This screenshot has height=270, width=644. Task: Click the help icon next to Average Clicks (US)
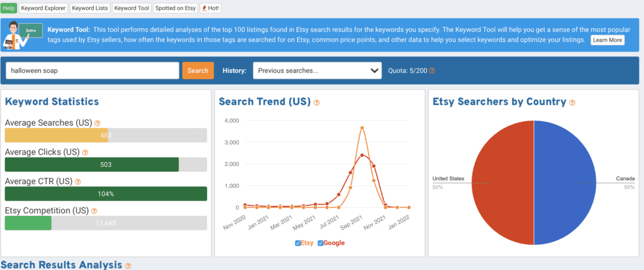tap(85, 152)
